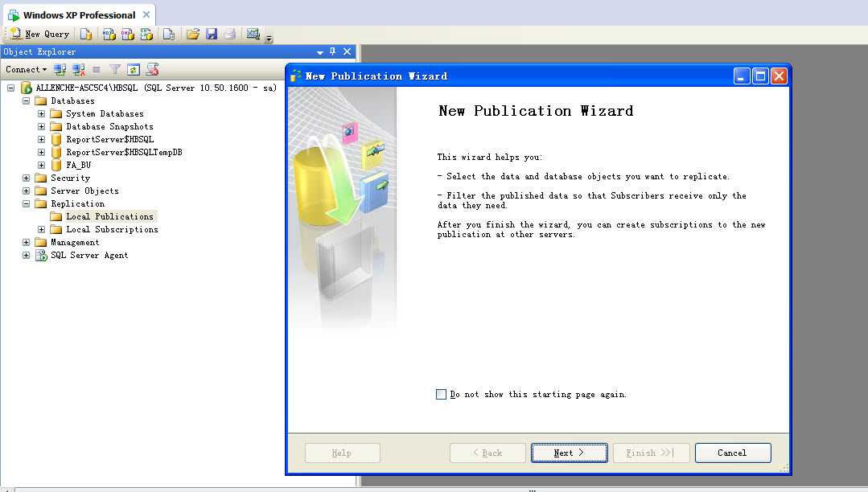868x492 pixels.
Task: Expand the Management node
Action: click(26, 242)
